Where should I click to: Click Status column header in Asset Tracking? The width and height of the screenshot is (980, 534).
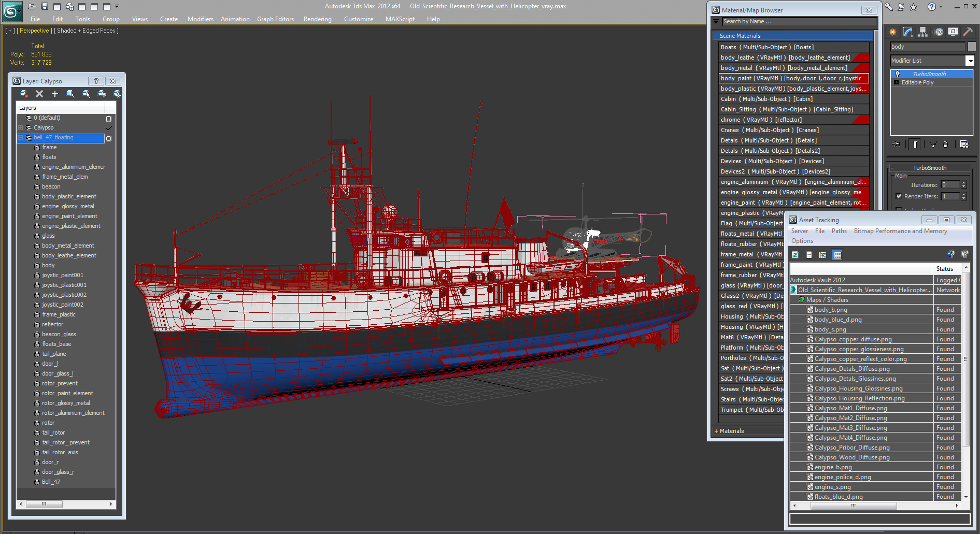pyautogui.click(x=947, y=269)
